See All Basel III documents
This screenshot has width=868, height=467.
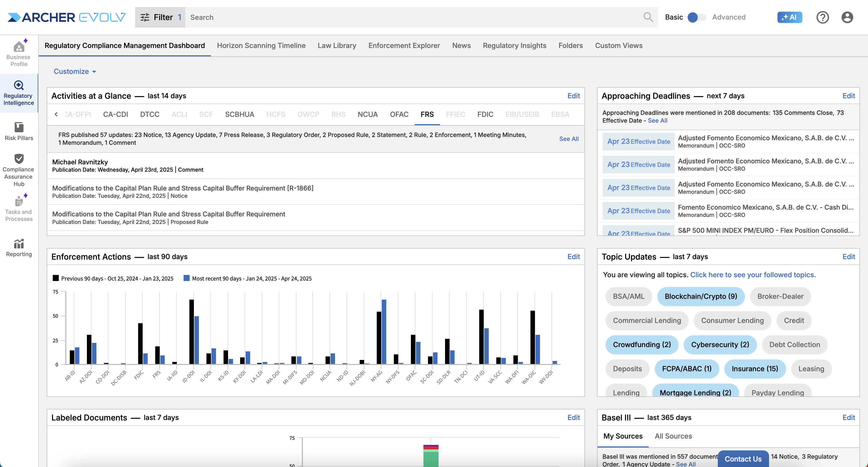point(685,464)
